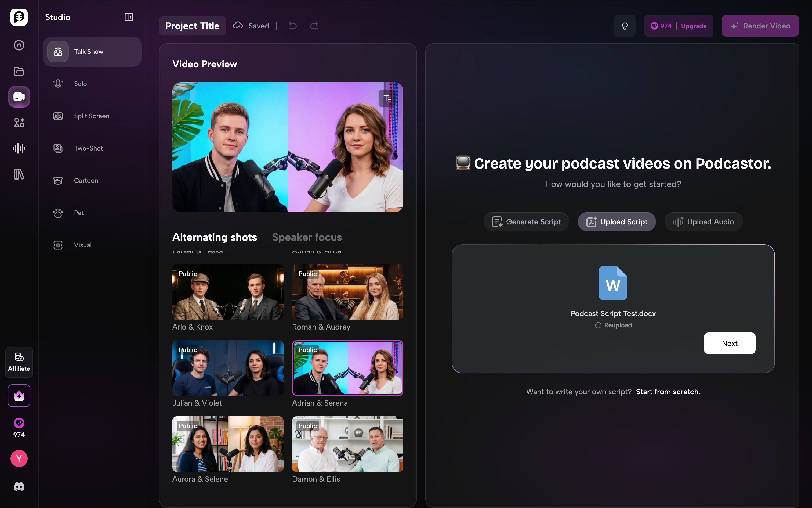The image size is (812, 508).
Task: Click the Video Preview heading
Action: tap(205, 64)
